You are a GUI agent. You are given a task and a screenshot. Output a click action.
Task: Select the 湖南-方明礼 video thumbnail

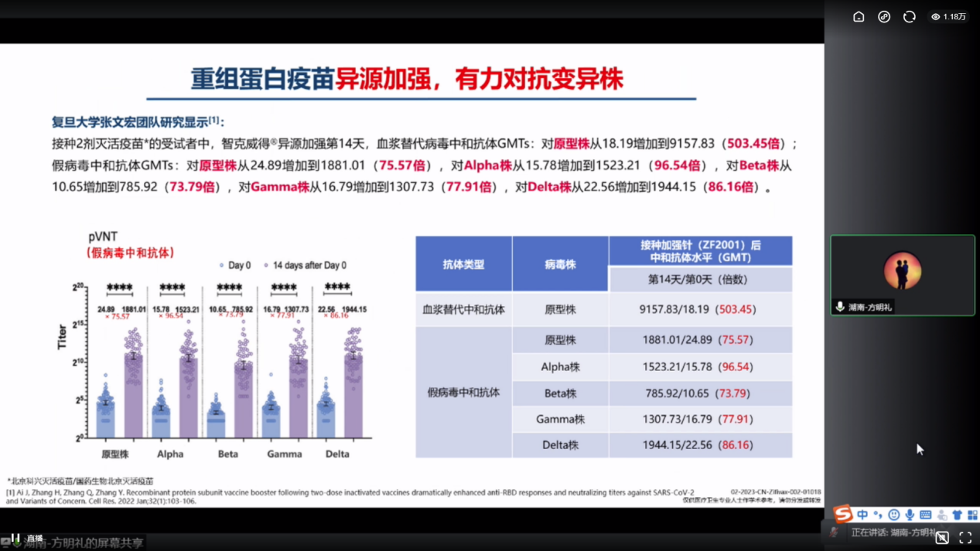(902, 276)
